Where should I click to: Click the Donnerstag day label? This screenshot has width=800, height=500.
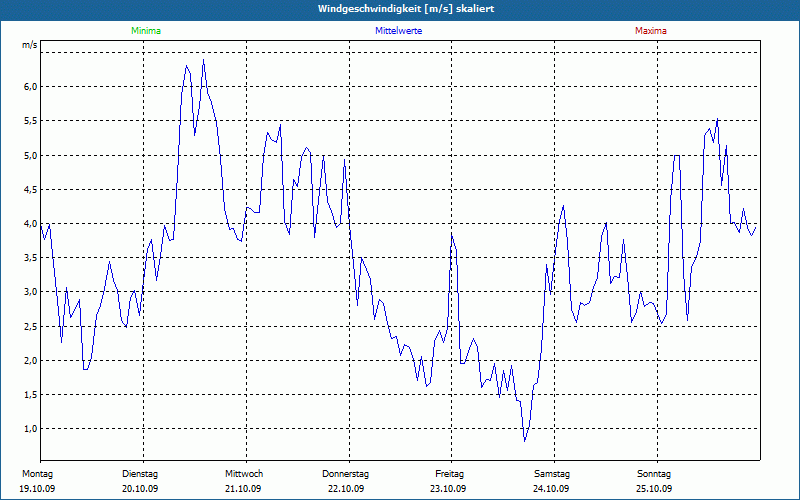click(345, 474)
